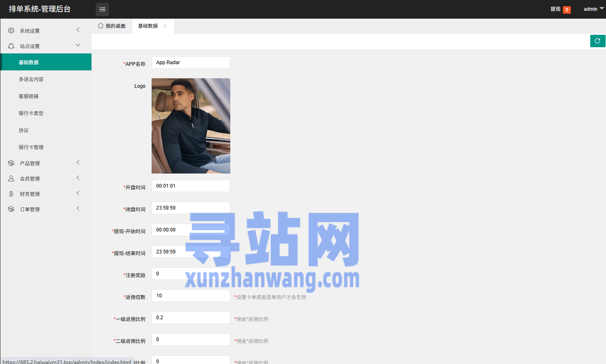606x364 pixels.
Task: Click the gear icon beside 系统设置
Action: click(11, 31)
